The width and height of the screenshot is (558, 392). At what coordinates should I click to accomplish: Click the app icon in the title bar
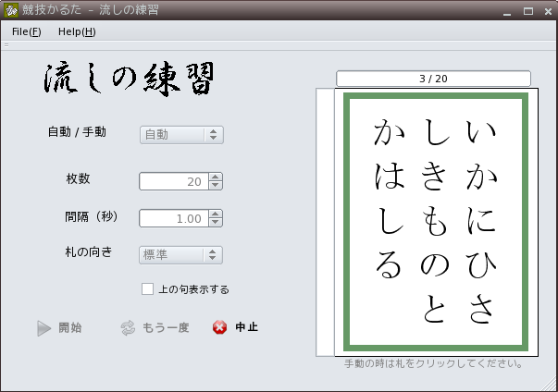pos(11,11)
